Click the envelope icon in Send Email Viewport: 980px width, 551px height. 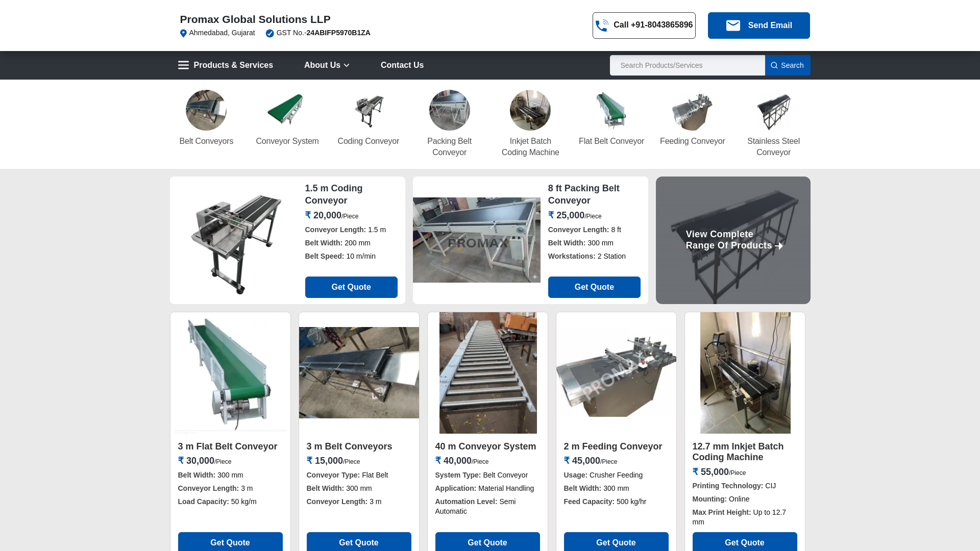[x=733, y=26]
